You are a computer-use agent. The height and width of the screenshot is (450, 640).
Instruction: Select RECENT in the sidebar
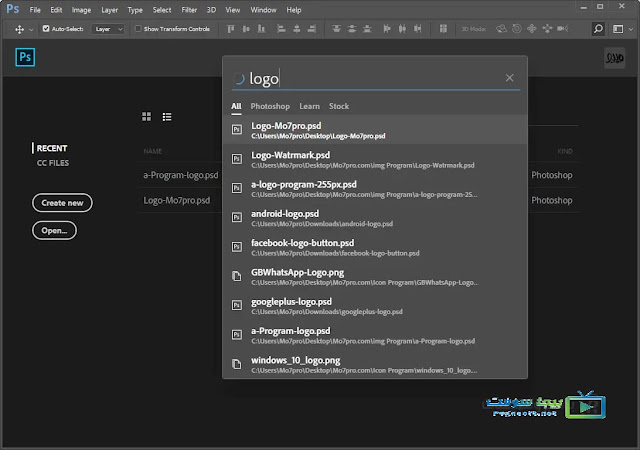[x=52, y=148]
